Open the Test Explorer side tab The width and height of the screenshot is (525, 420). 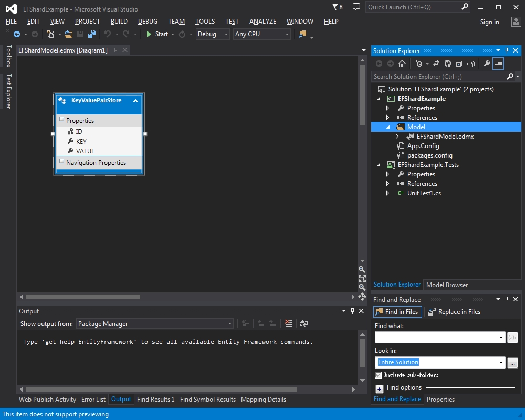9,91
